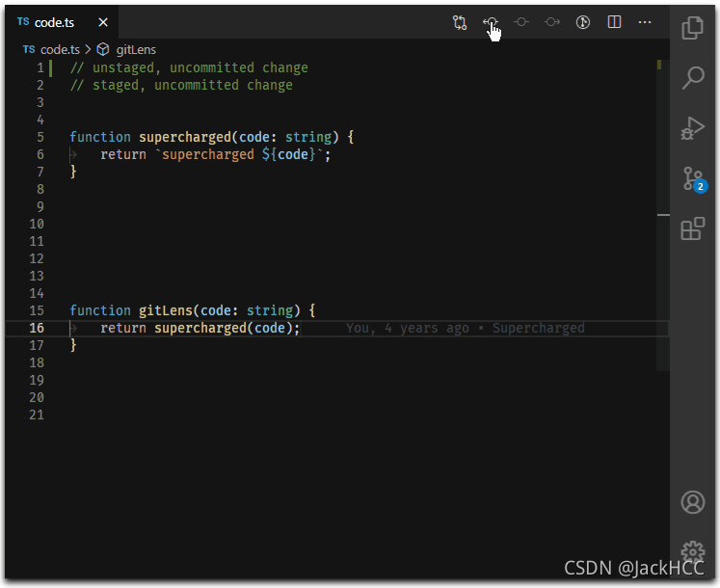Click the closing brace on line 17

(73, 345)
